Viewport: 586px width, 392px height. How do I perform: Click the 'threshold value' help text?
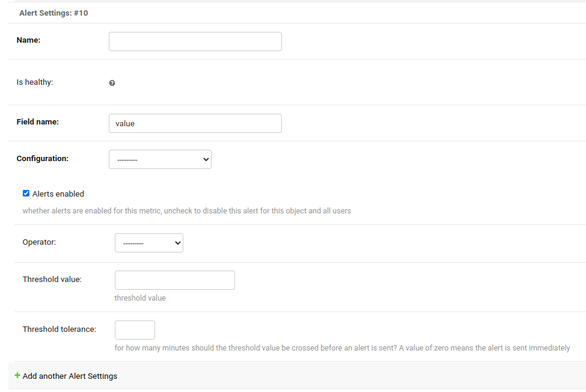pyautogui.click(x=140, y=298)
